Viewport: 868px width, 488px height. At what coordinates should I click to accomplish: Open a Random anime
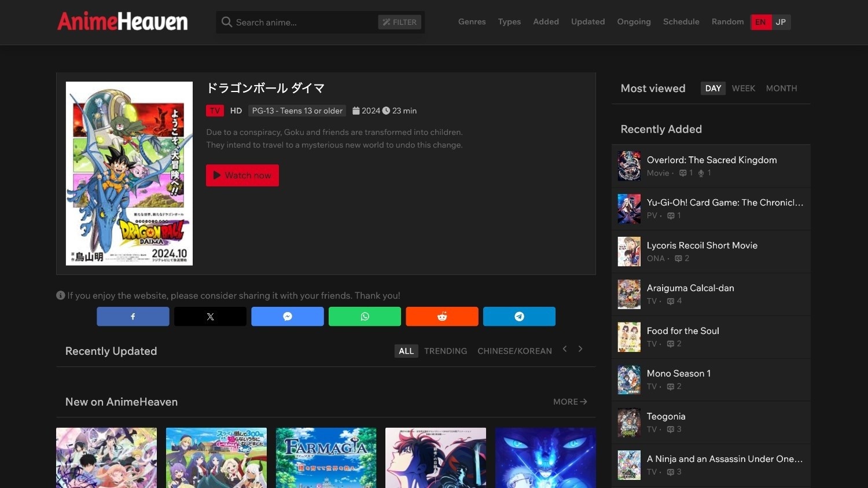coord(727,22)
